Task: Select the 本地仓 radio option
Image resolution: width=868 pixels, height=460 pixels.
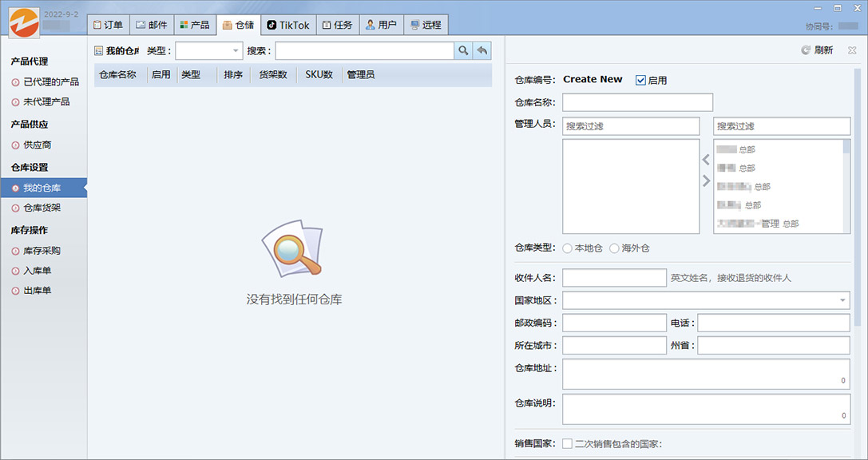Action: click(x=568, y=248)
